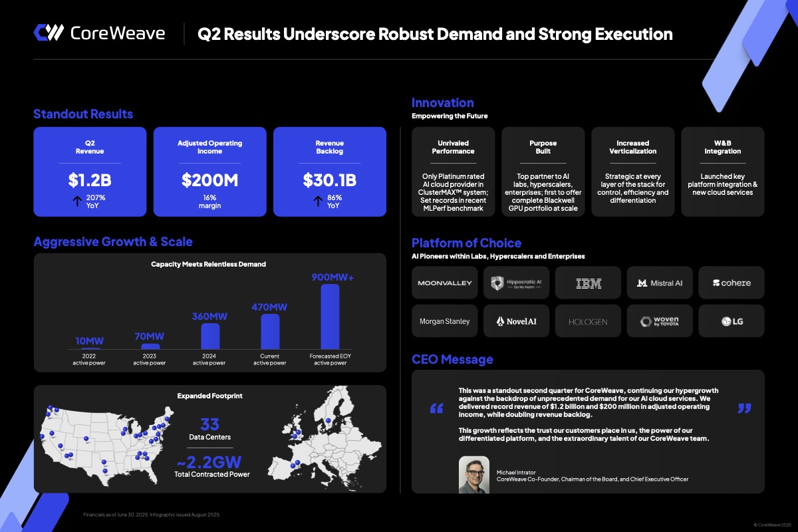The width and height of the screenshot is (798, 532).
Task: Click the 'Forecasted EOY active power' axis label
Action: click(330, 360)
